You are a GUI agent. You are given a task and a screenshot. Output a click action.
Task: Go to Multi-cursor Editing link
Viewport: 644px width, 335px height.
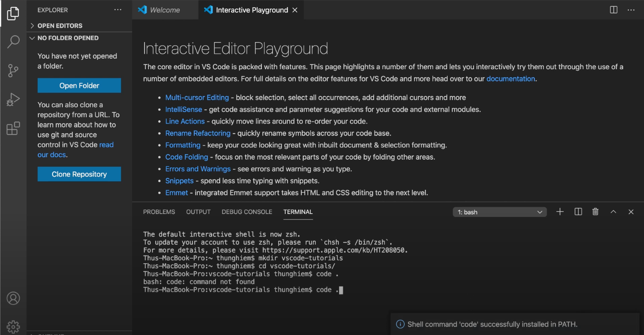coord(197,97)
